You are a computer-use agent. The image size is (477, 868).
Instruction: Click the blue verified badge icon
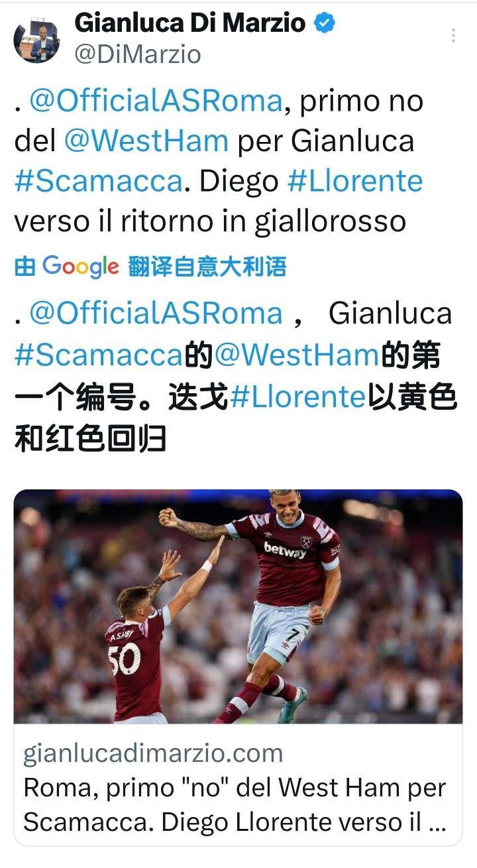(x=324, y=24)
